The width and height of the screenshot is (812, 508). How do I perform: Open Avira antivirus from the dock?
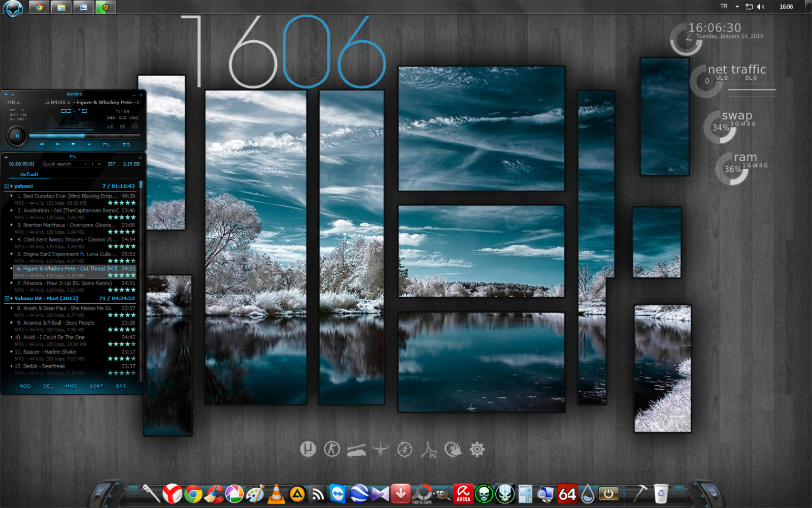[463, 494]
